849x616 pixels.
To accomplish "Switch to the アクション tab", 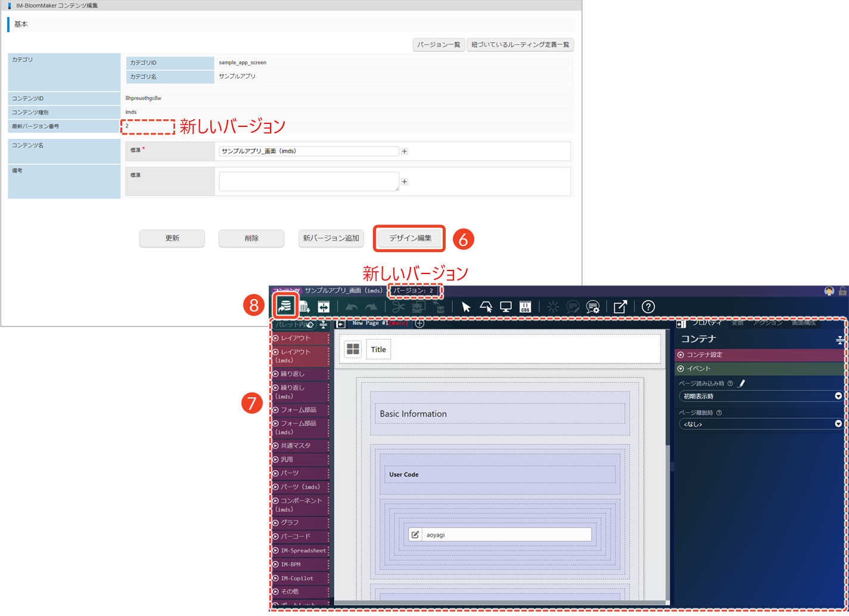I will [767, 323].
